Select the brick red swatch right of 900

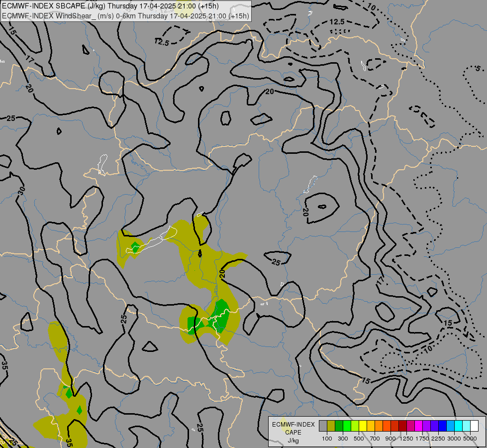pos(395,426)
